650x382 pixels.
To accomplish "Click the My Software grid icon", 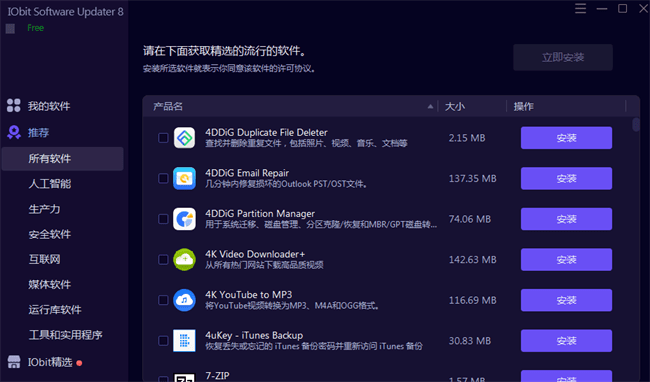I will [13, 106].
